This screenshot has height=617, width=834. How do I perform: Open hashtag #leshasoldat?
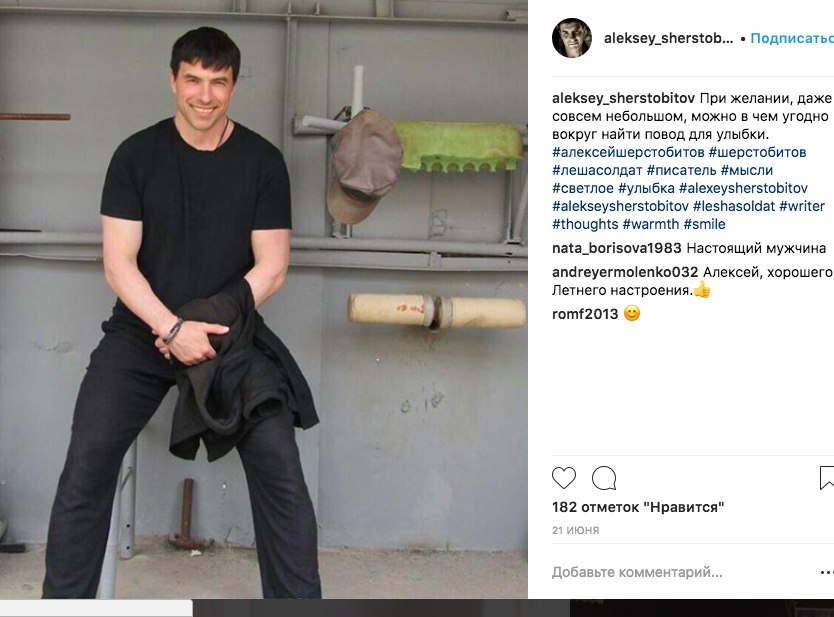[x=733, y=206]
